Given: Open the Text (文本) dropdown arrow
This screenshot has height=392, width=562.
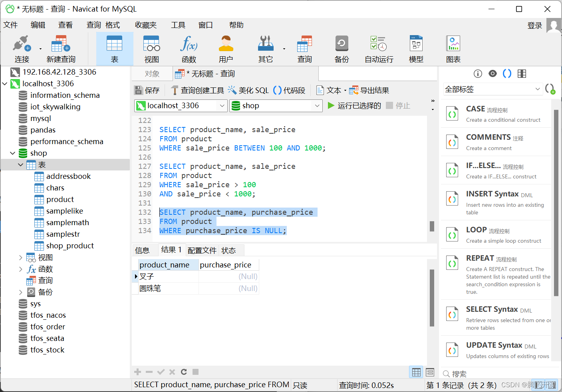Looking at the screenshot, I should click(345, 91).
